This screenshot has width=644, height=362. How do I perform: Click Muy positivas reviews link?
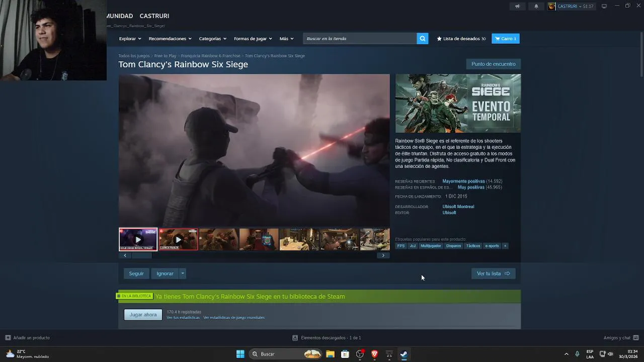tap(471, 187)
